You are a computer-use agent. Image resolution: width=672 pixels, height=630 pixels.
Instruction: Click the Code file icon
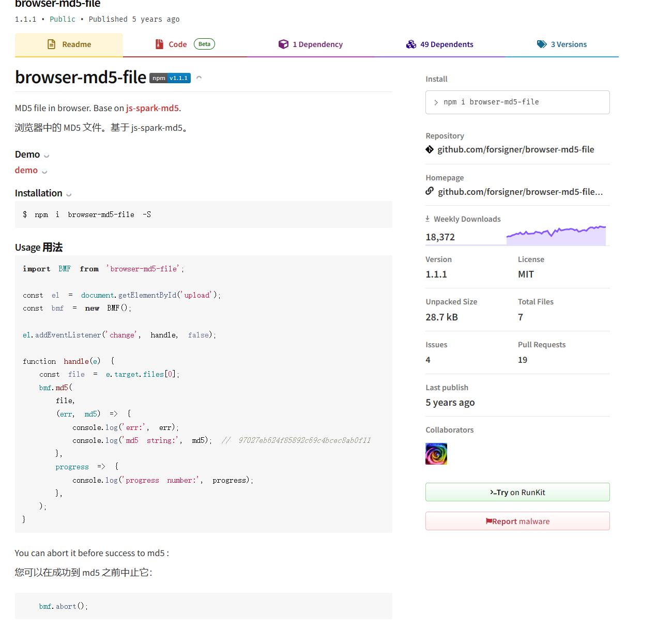pos(159,44)
